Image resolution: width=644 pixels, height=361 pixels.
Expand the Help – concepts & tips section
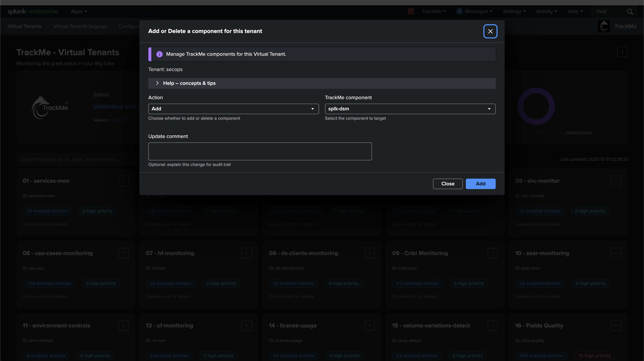click(189, 83)
